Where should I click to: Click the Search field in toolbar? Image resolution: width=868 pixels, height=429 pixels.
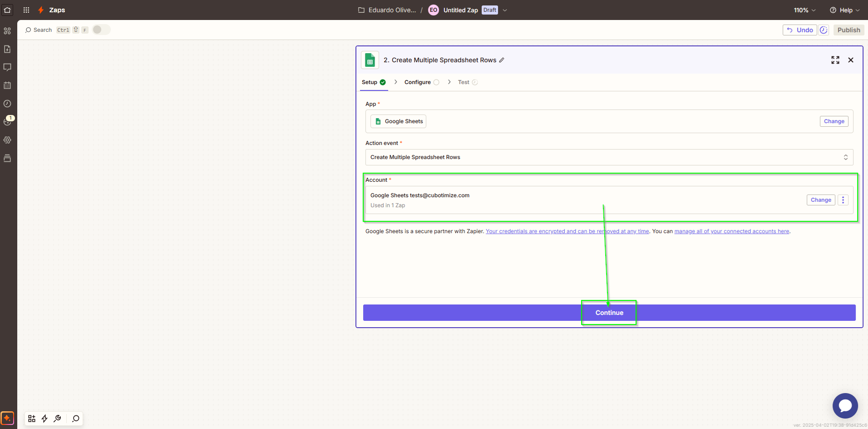(43, 30)
